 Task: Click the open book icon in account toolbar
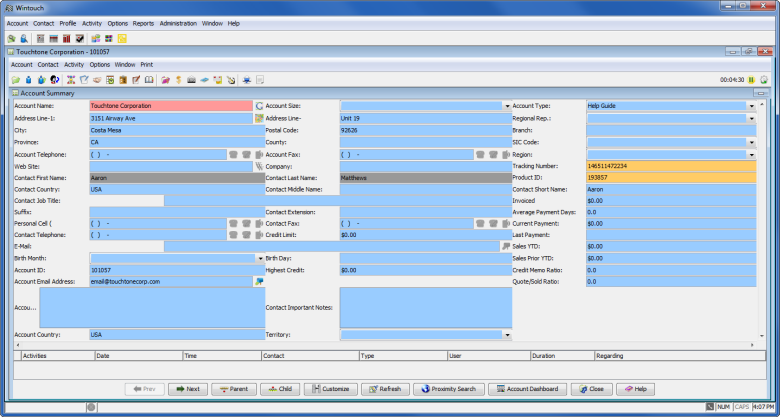(x=149, y=80)
